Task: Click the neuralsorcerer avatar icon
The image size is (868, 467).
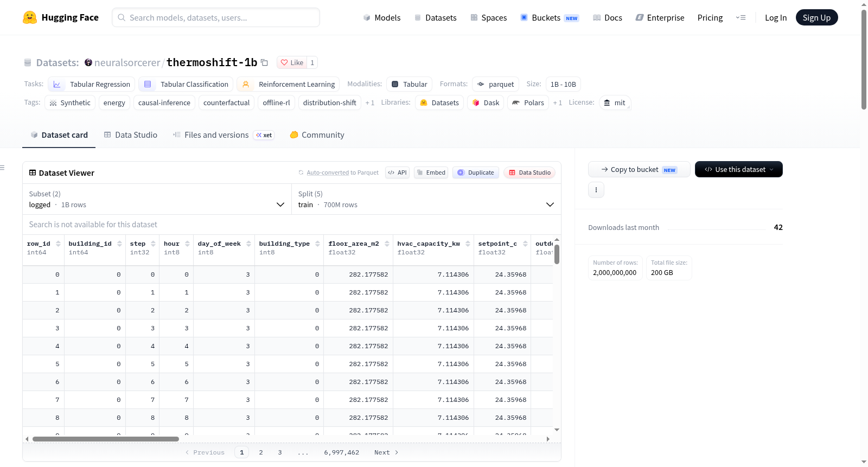Action: pos(88,62)
